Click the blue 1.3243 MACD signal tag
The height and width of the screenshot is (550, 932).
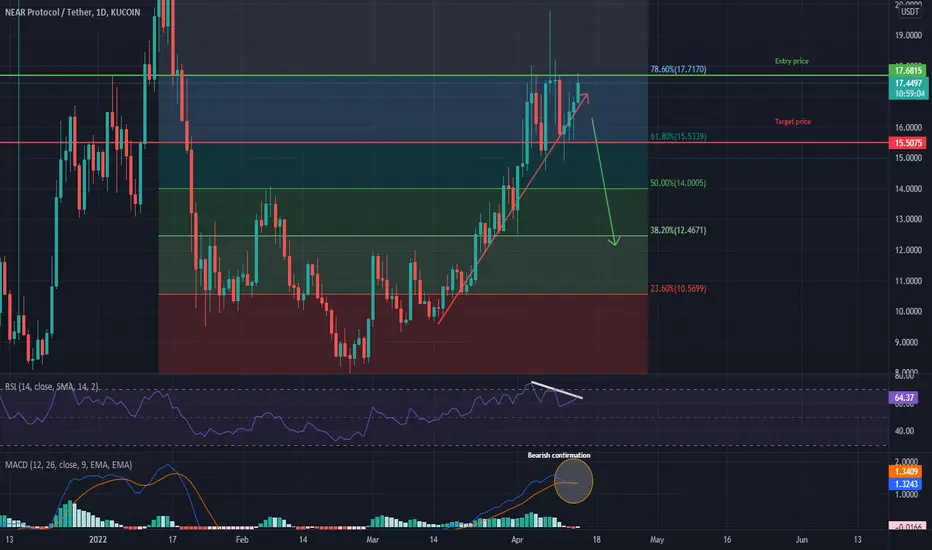(905, 483)
